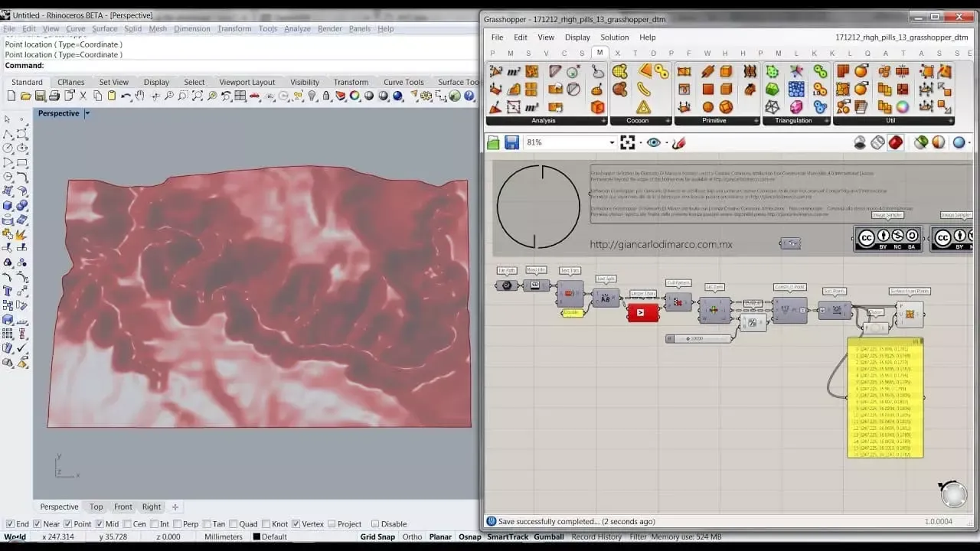Open the Rhino Surface menu
This screenshot has height=551, width=980.
[x=105, y=28]
